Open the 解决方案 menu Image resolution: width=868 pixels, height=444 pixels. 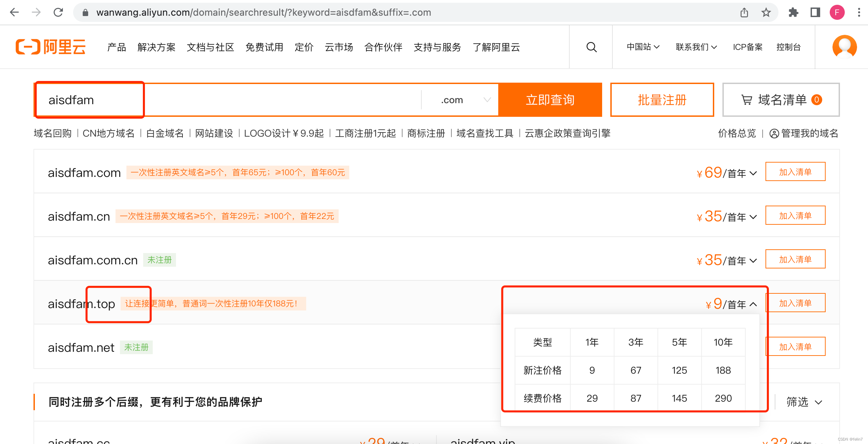tap(157, 47)
